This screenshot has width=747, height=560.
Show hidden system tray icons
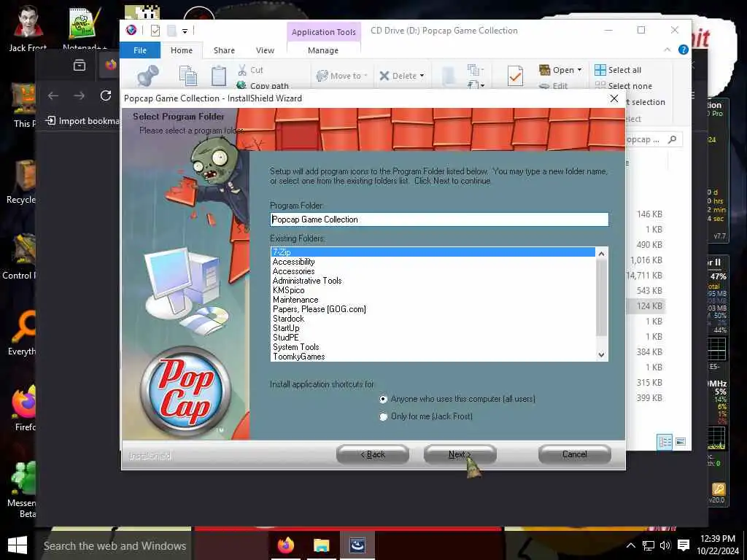(x=631, y=545)
